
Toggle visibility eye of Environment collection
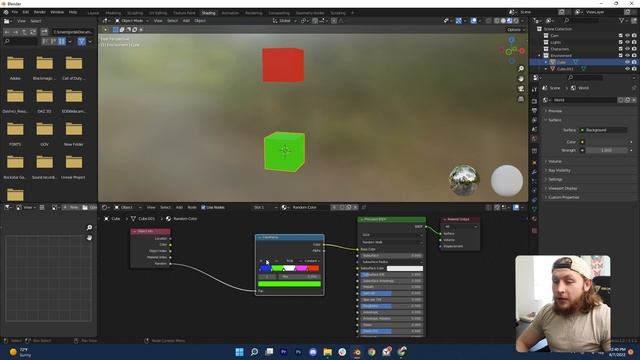click(x=627, y=55)
